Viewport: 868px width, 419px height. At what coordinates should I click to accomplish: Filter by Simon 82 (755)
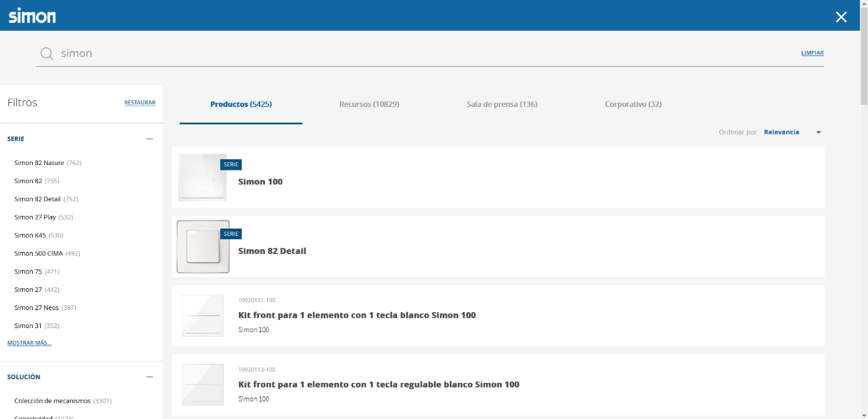(37, 181)
